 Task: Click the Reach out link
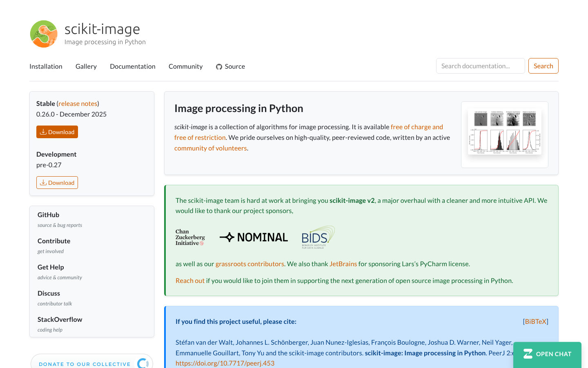(190, 280)
